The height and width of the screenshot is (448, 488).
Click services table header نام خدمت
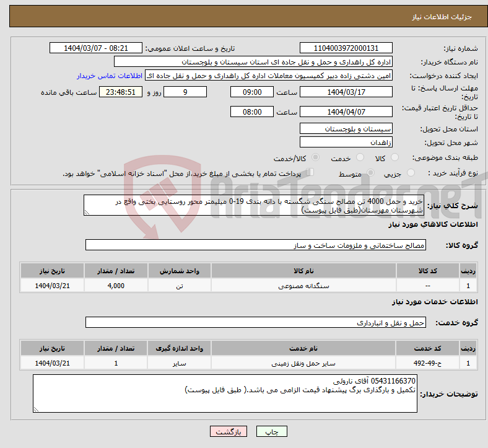(x=303, y=348)
